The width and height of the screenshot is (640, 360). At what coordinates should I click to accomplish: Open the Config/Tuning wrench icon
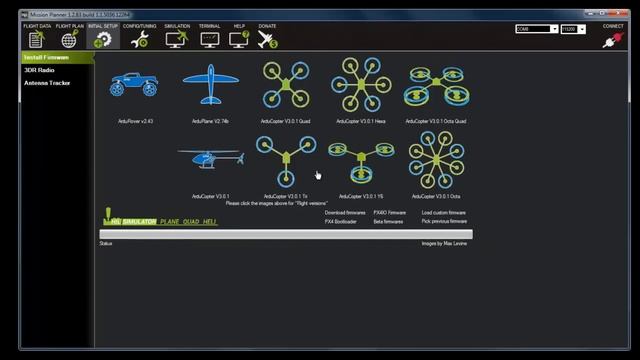[139, 40]
